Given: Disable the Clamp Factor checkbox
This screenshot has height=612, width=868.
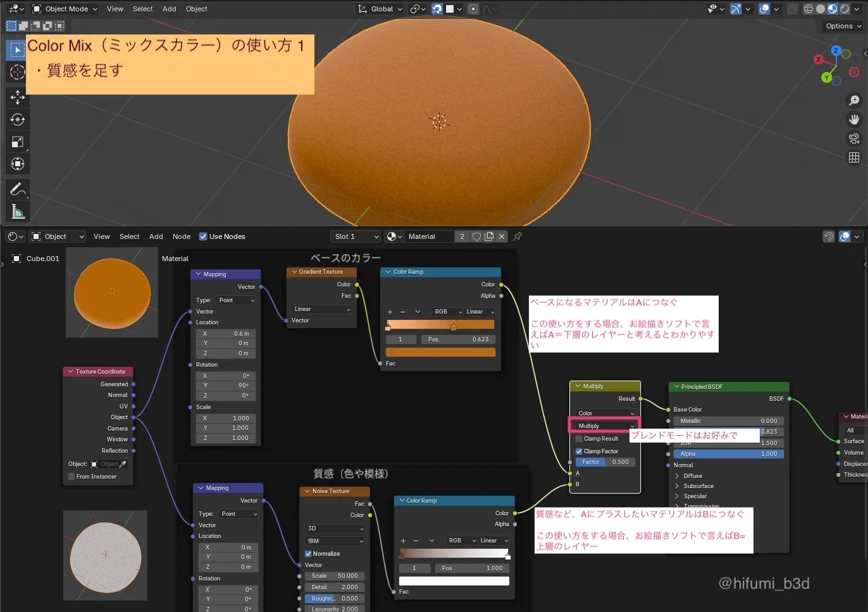Looking at the screenshot, I should tap(579, 451).
